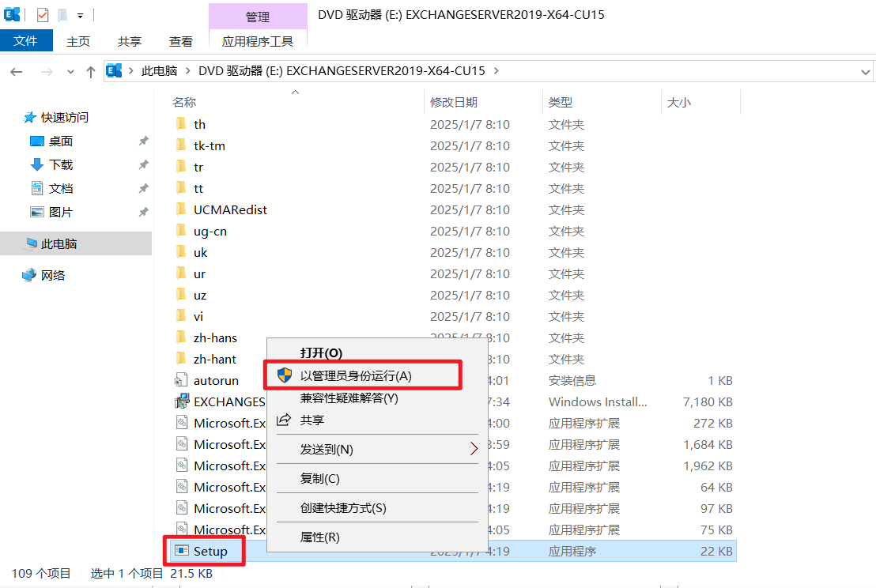This screenshot has width=876, height=588.
Task: Select the ug-cn folder icon
Action: tap(181, 231)
